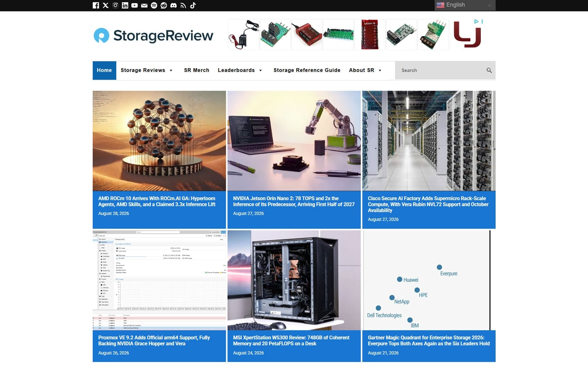Expand the About SR menu arrow
Screen dimensions: 588x367
[380, 71]
